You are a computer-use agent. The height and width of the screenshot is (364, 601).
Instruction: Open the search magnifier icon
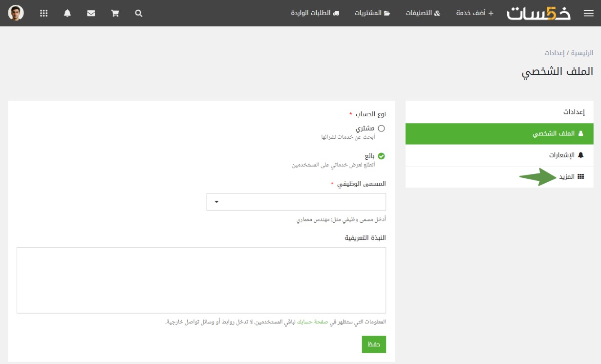point(139,14)
